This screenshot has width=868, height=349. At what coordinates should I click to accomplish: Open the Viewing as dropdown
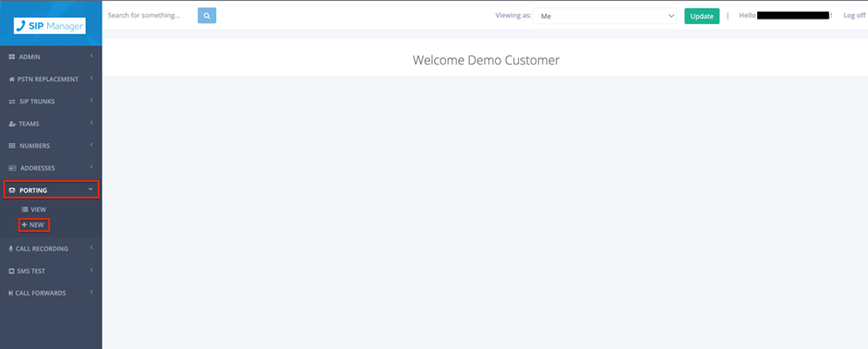(605, 16)
